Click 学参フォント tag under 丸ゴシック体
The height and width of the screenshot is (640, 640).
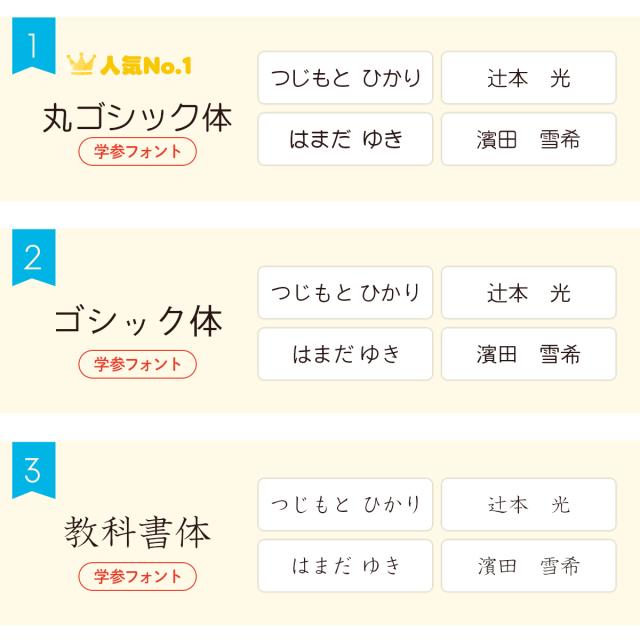pos(137,152)
